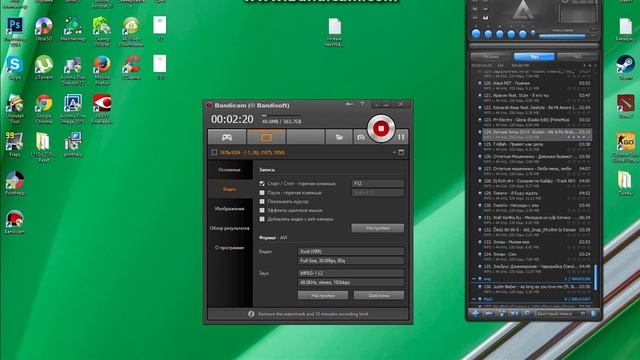The height and width of the screenshot is (360, 640).
Task: Open the UltraISO desktop icon
Action: coord(44,29)
